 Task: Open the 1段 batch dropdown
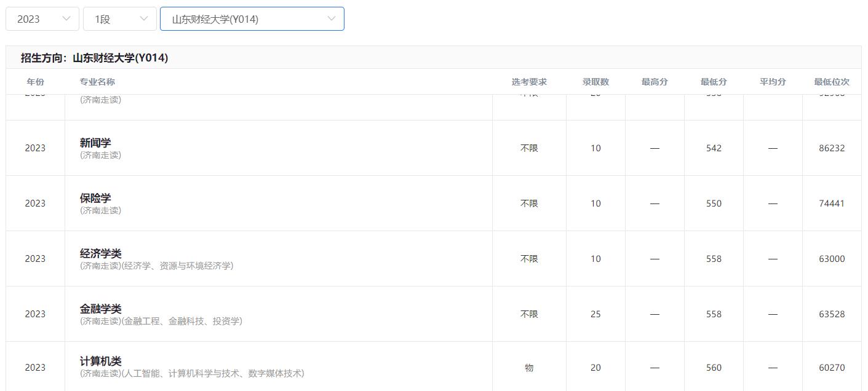click(119, 19)
